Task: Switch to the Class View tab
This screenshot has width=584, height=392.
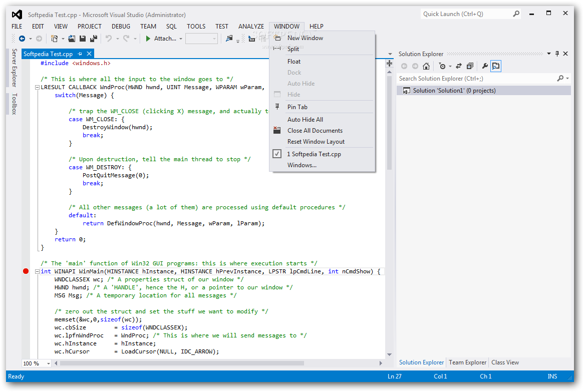Action: pos(505,362)
